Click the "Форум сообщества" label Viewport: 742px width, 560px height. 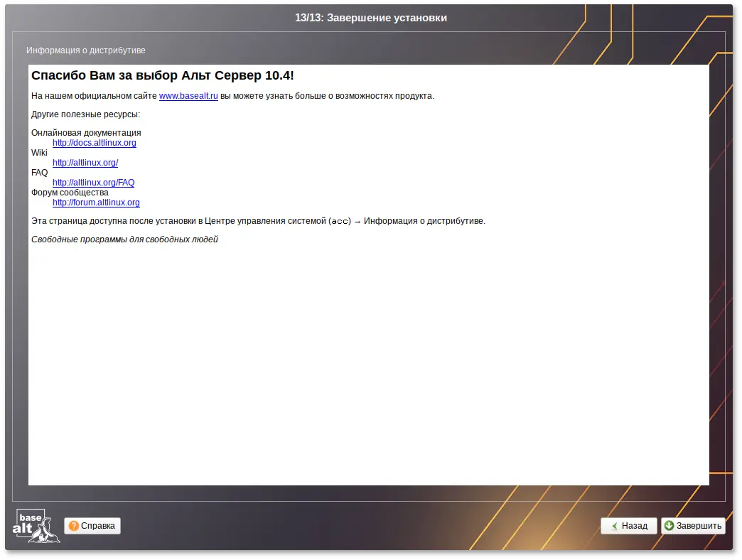[x=70, y=193]
